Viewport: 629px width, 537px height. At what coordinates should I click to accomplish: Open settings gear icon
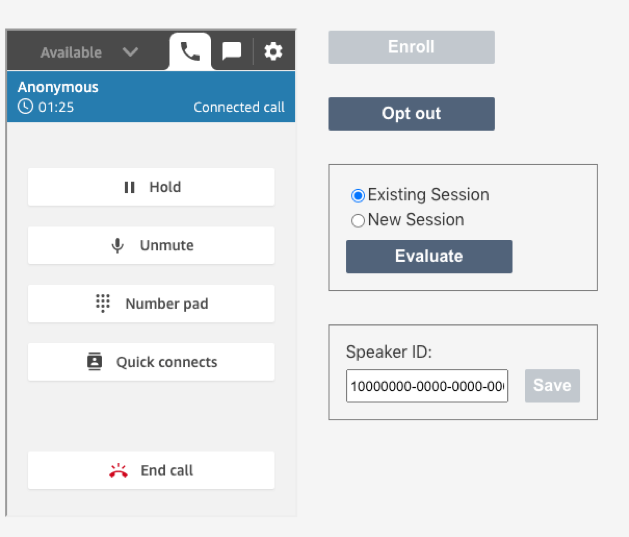(273, 51)
